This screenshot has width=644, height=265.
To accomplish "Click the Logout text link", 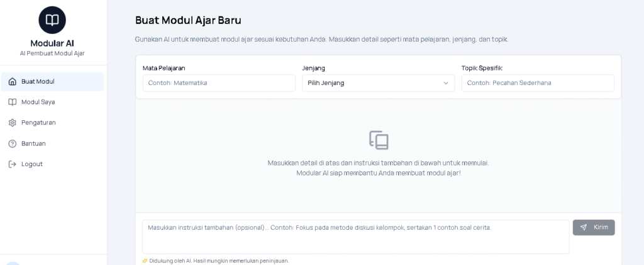I will 32,164.
